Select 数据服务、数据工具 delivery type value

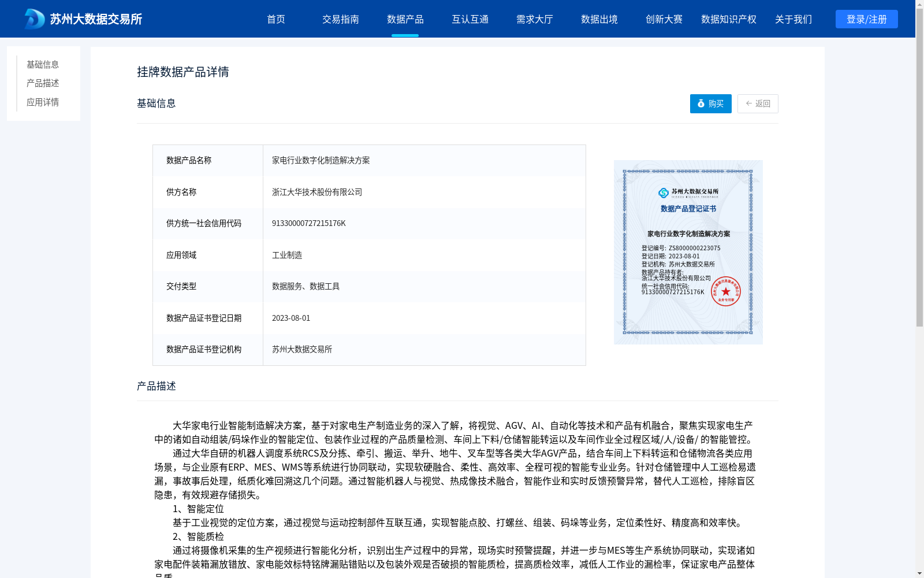pyautogui.click(x=424, y=286)
